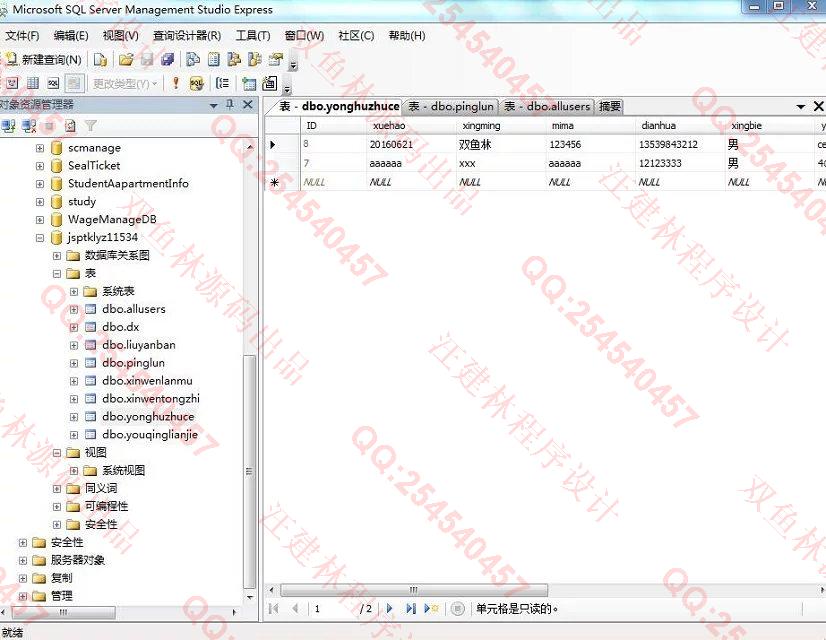The image size is (826, 640).
Task: Go to the next record in navigator
Action: pyautogui.click(x=390, y=608)
